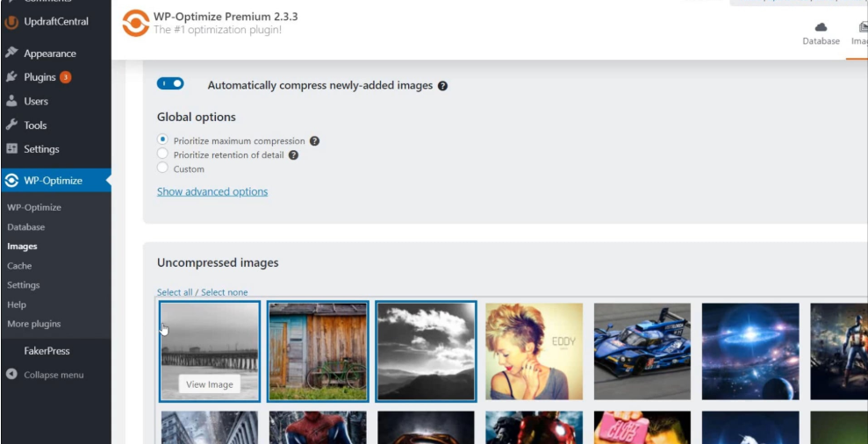The width and height of the screenshot is (868, 444).
Task: Select the blue galaxy space thumbnail
Action: coord(750,351)
